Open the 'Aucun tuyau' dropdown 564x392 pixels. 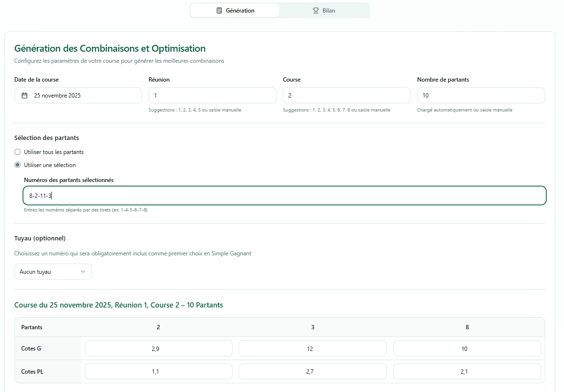(53, 272)
